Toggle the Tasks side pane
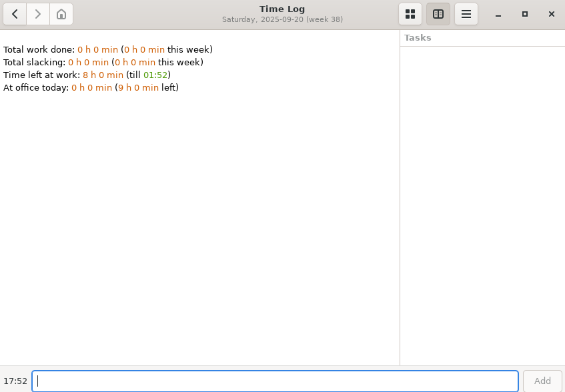Viewport: 565px width, 392px height. (x=438, y=14)
